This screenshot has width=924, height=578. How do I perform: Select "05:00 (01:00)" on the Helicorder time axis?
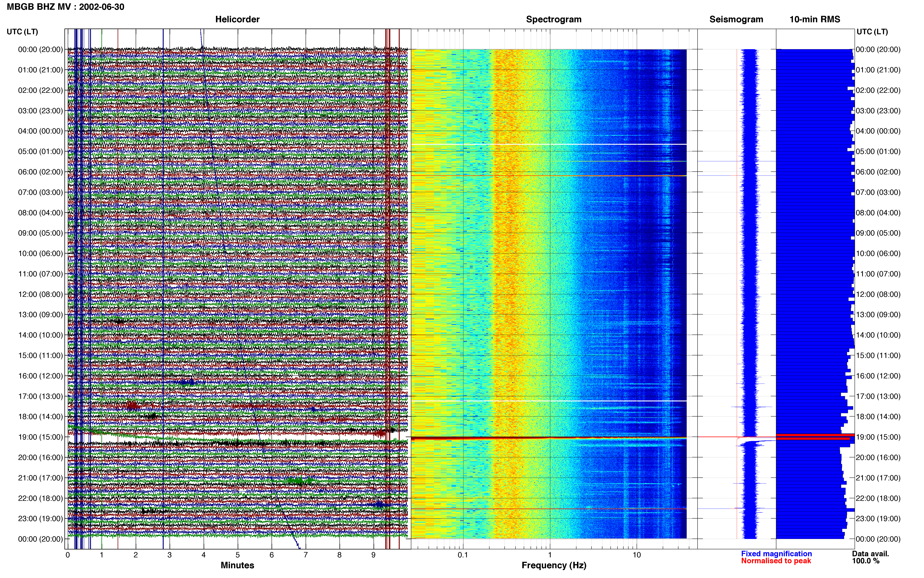coord(41,151)
